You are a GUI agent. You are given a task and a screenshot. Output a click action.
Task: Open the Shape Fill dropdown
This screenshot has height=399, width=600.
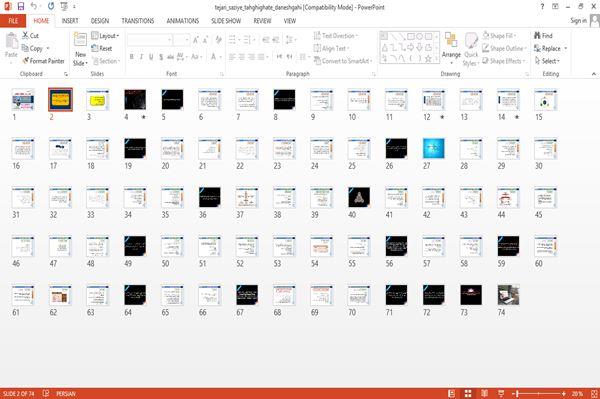[x=499, y=36]
